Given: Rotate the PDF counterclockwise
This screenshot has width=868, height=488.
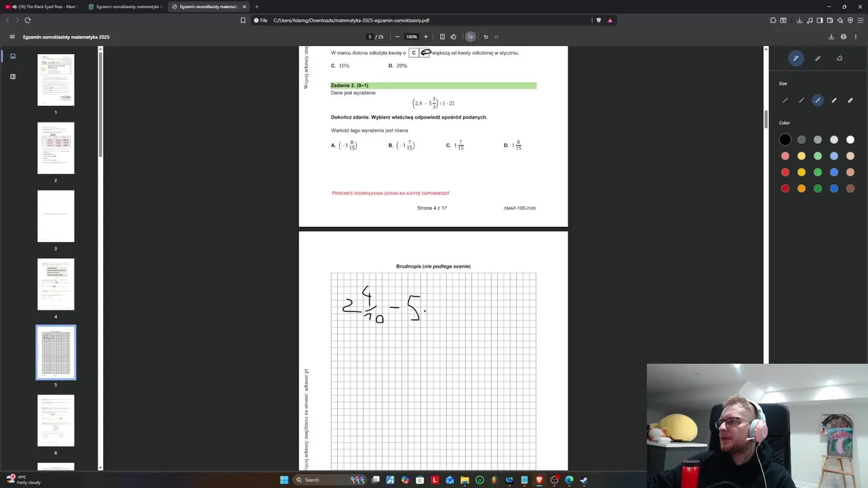Looking at the screenshot, I should [454, 37].
